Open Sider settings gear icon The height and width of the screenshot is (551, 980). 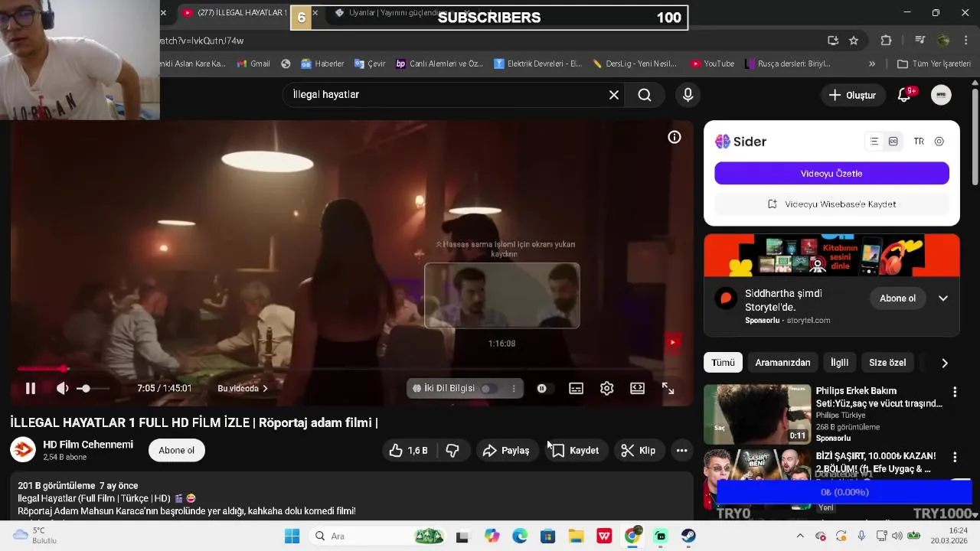939,142
